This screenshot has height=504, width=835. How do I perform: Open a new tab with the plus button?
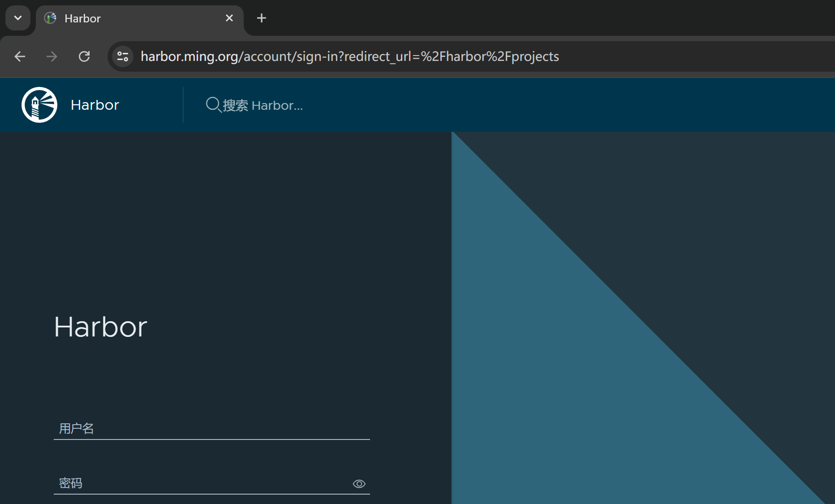262,18
